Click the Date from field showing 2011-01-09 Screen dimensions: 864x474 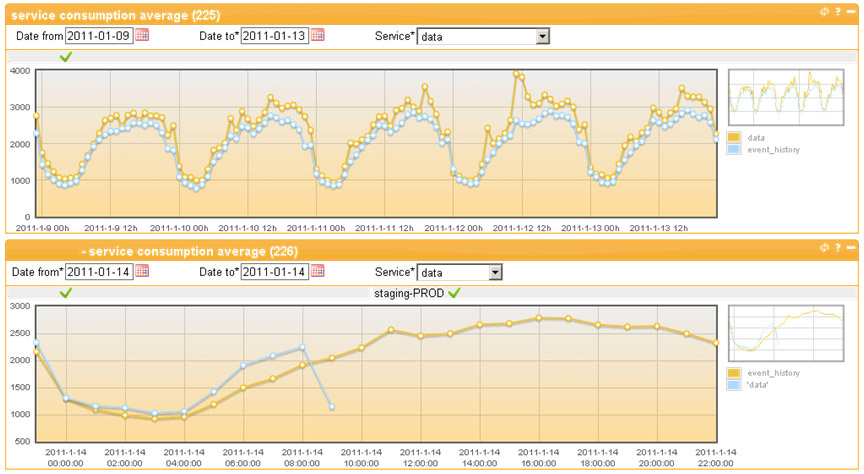(98, 36)
